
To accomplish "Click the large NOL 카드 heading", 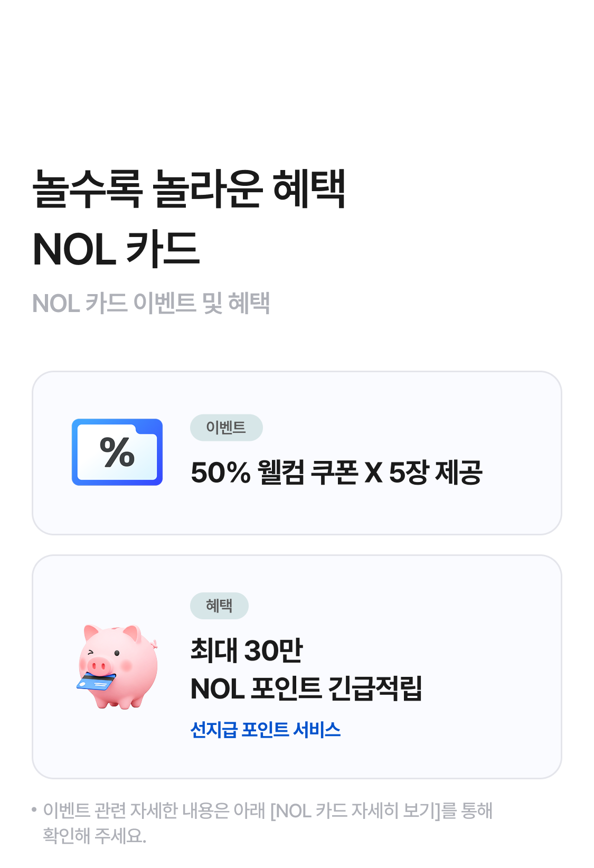I will [116, 249].
